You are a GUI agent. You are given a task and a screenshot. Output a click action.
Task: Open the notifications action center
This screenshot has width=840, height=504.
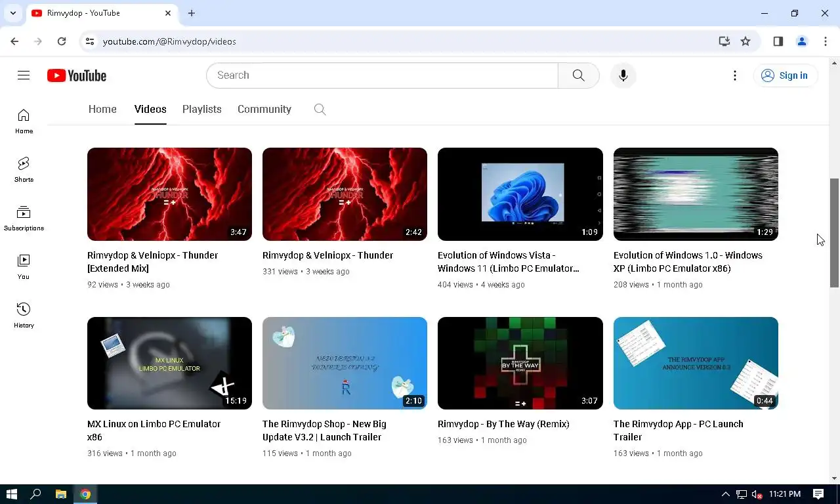[818, 494]
